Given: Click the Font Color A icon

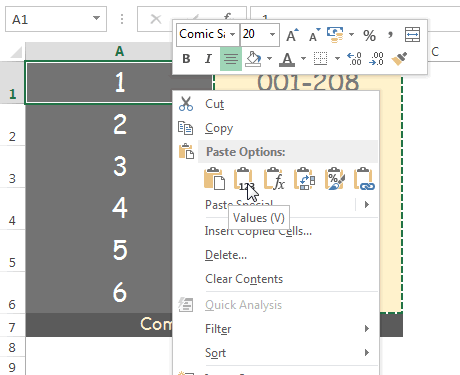Looking at the screenshot, I should [287, 59].
